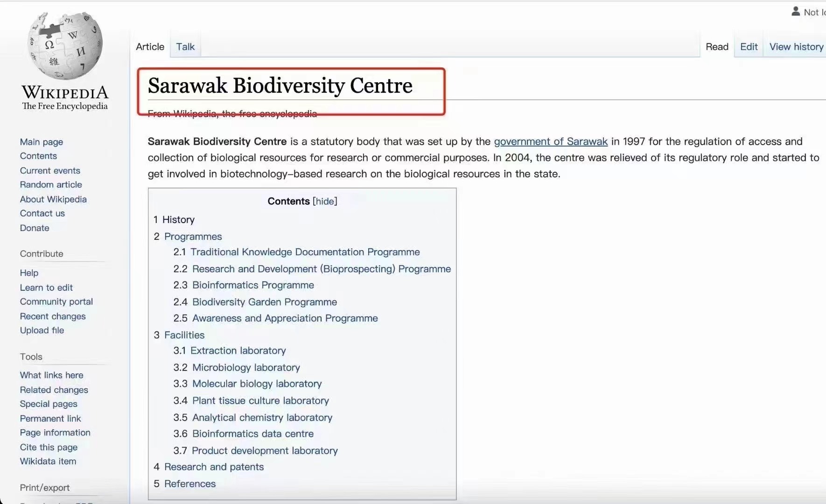Follow the government of Sarawak link

(x=551, y=141)
